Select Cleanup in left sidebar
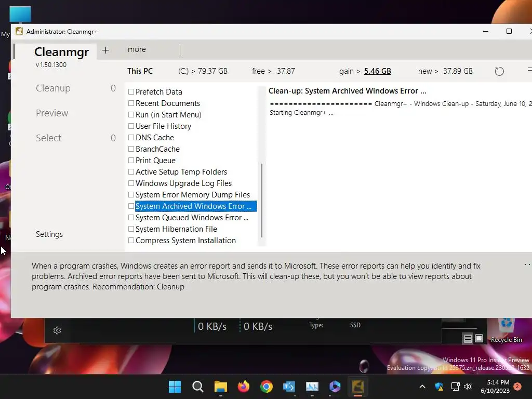The width and height of the screenshot is (532, 399). (x=54, y=88)
